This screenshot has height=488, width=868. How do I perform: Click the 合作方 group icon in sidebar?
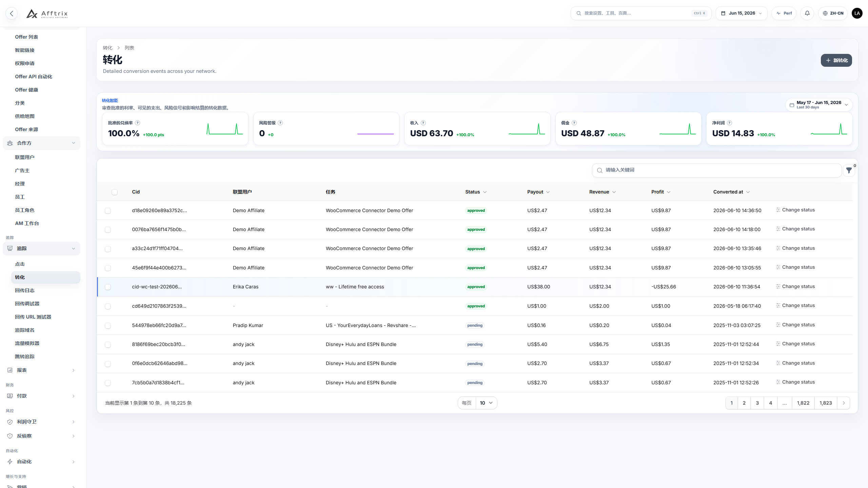(10, 143)
